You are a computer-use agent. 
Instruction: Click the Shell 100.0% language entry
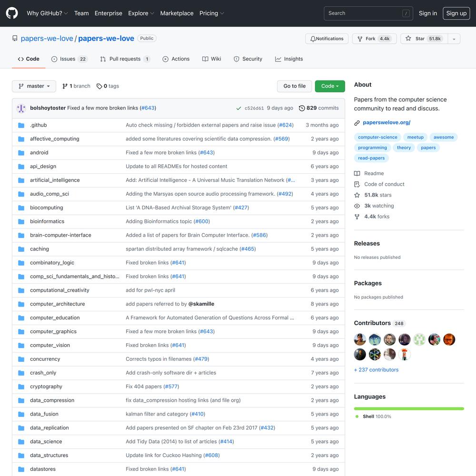(373, 416)
